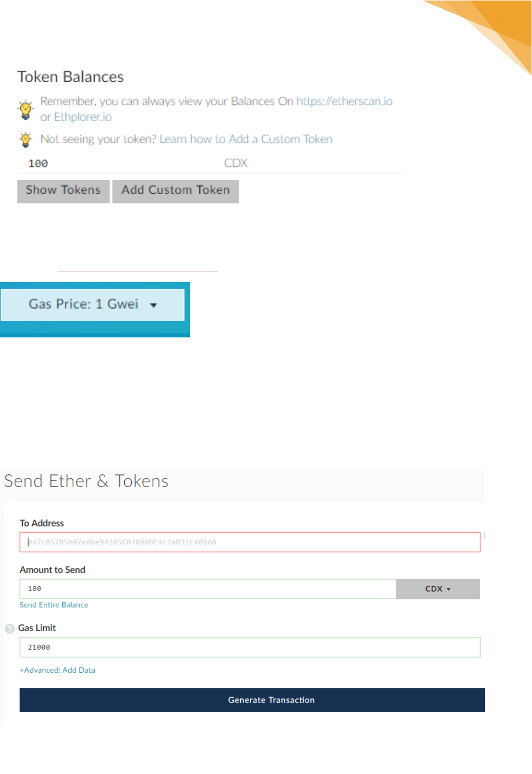Open the CDX currency dropdown in Amount to Send
Image resolution: width=532 pixels, height=774 pixels.
pyautogui.click(x=438, y=589)
